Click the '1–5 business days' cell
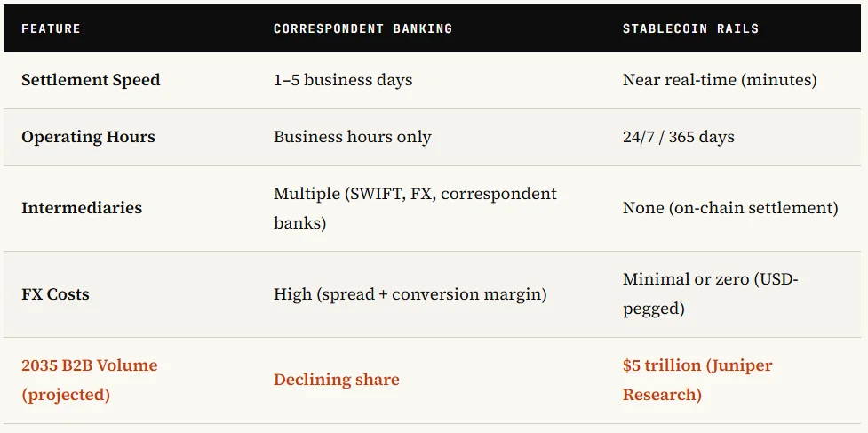The width and height of the screenshot is (868, 433). click(343, 80)
